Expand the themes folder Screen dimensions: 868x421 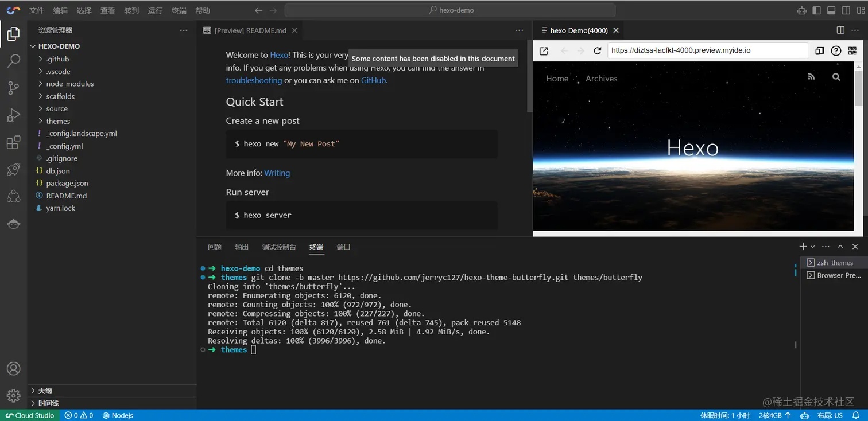pos(112,121)
